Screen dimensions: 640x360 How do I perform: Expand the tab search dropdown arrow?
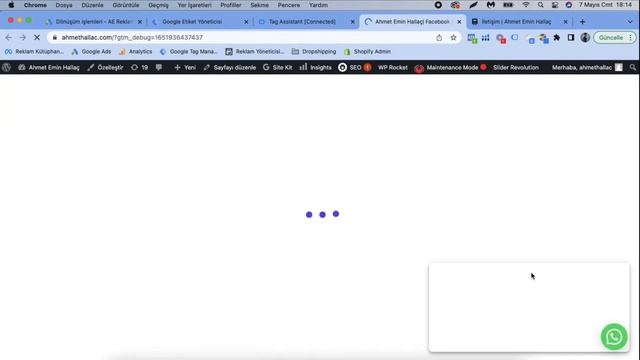[x=630, y=22]
